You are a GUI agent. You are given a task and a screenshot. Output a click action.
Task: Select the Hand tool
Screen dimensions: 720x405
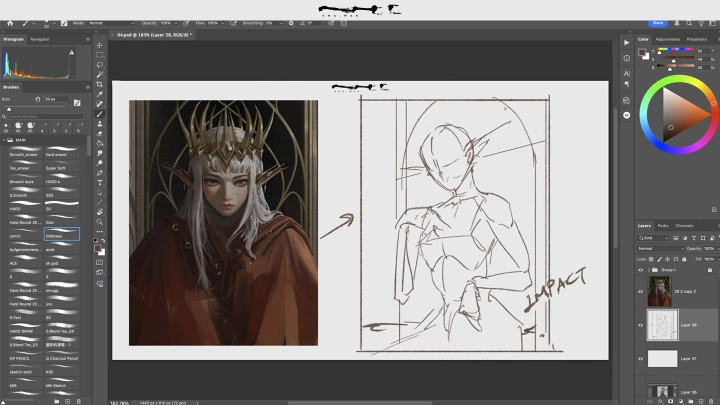(100, 212)
